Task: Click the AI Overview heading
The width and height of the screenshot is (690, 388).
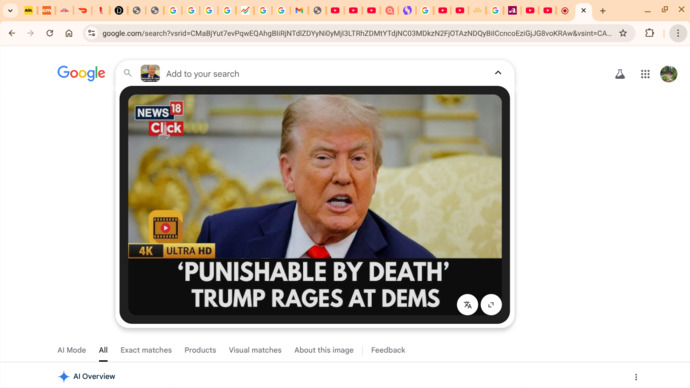Action: [x=94, y=377]
